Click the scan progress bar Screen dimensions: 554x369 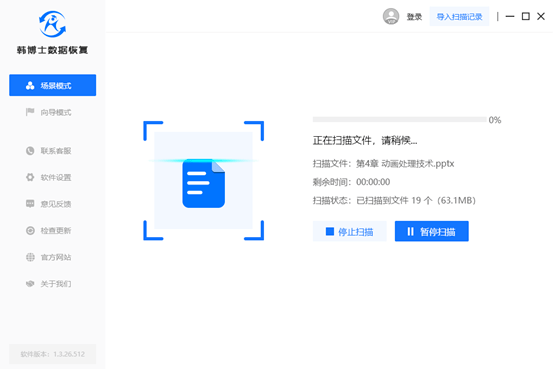pos(400,119)
